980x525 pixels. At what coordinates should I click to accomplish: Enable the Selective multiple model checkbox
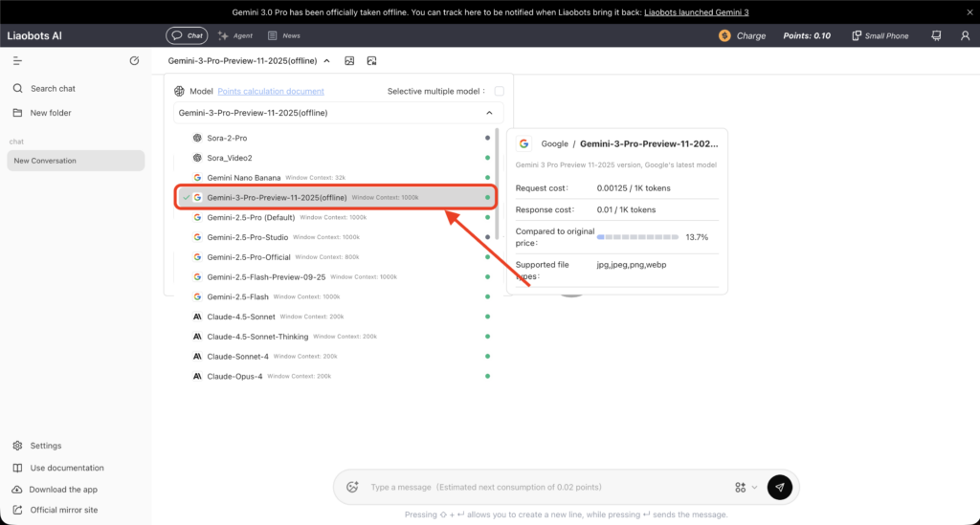point(499,91)
